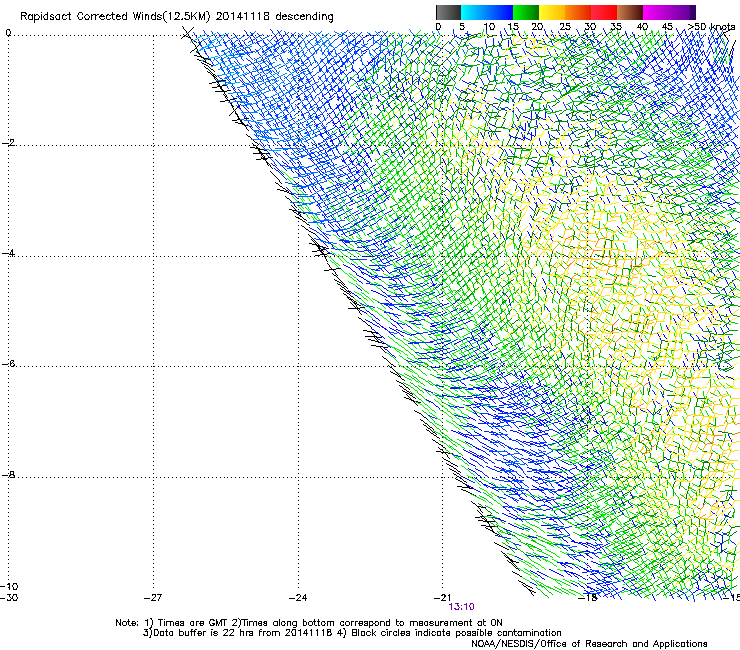Click the longitude label -30

[x=9, y=597]
